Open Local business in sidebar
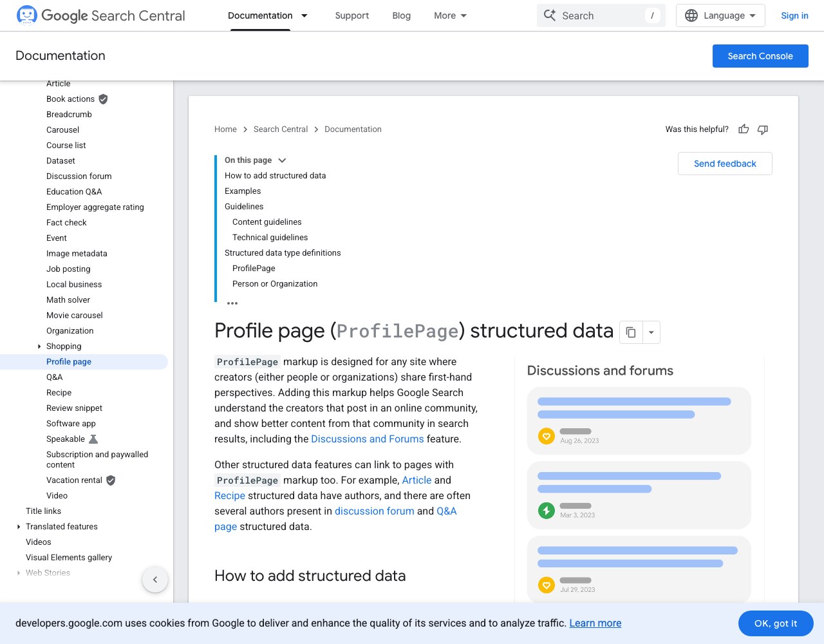 (x=74, y=285)
